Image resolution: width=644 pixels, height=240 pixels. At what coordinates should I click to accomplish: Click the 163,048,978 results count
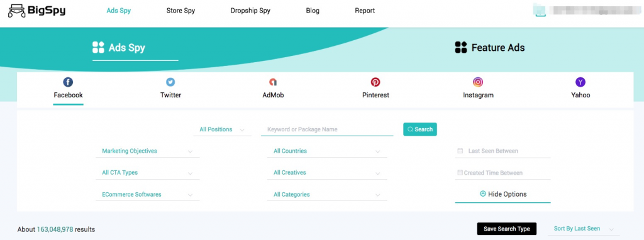tap(56, 229)
